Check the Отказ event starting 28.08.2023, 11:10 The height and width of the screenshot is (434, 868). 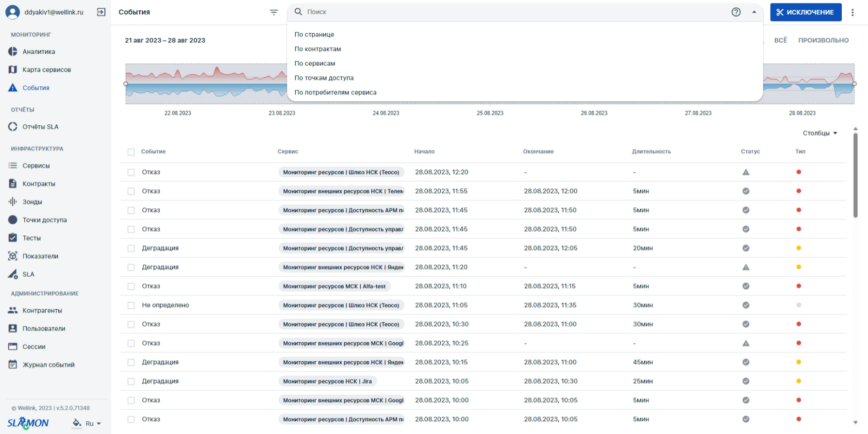tap(131, 286)
